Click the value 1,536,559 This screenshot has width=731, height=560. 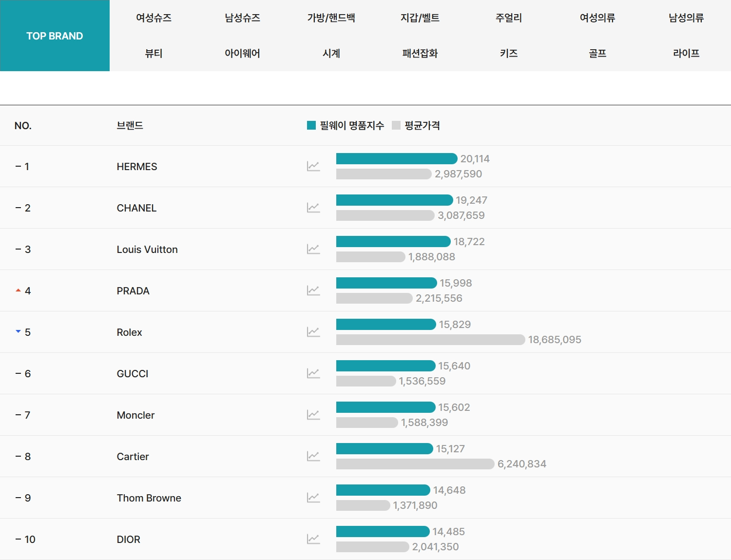(x=422, y=381)
